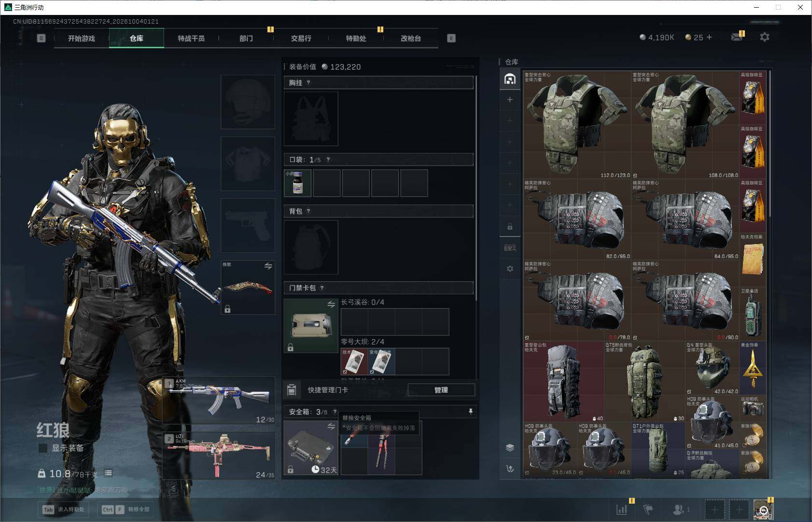Open the friends list icon
Image resolution: width=812 pixels, height=522 pixels.
(x=678, y=509)
